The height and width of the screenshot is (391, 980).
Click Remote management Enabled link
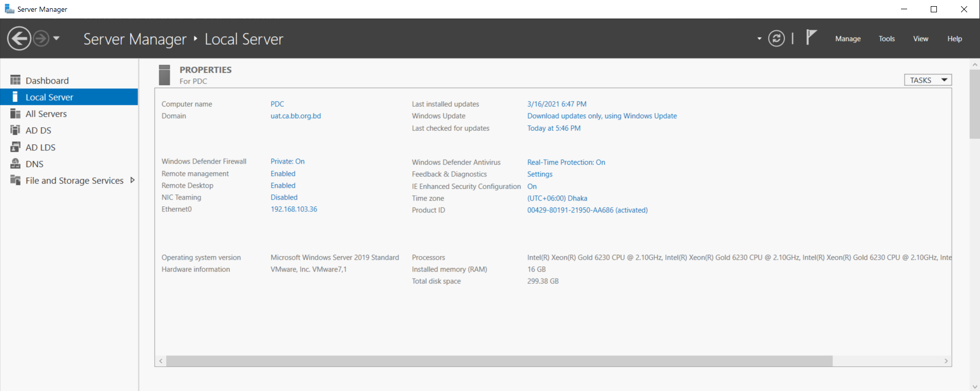click(x=283, y=174)
